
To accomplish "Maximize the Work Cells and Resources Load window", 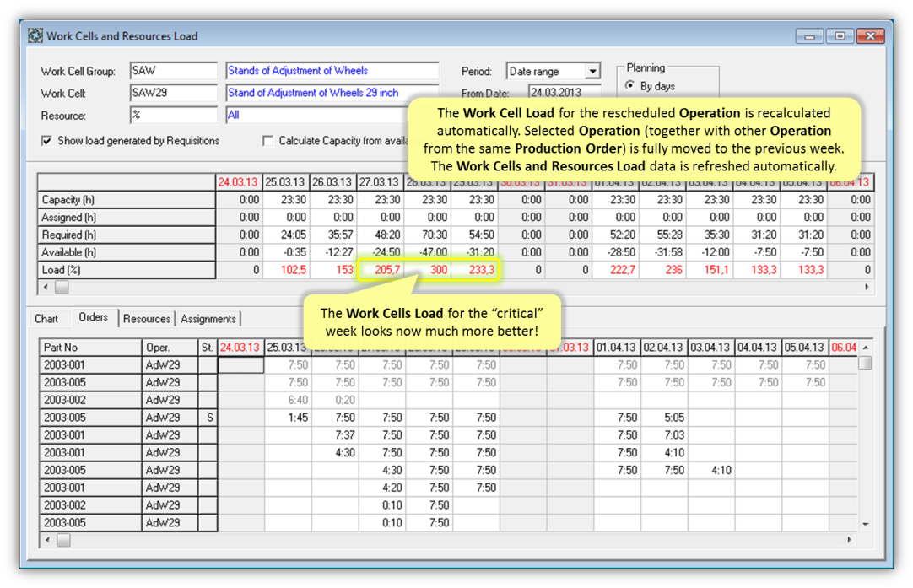I will point(840,36).
